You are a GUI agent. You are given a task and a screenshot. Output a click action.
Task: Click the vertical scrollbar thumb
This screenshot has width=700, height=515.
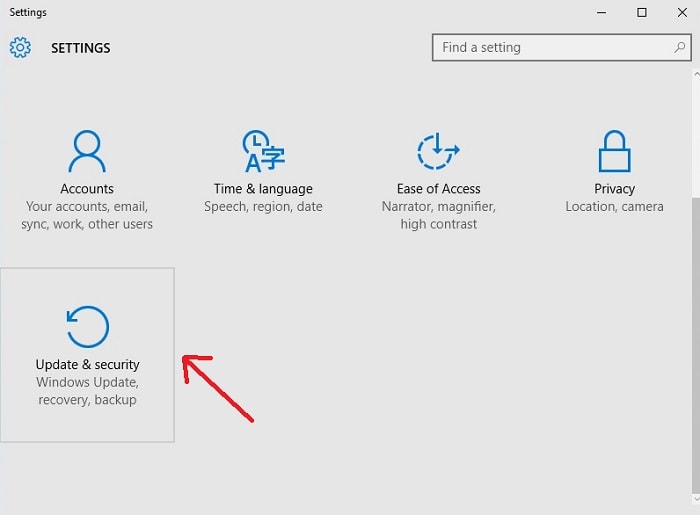pos(696,344)
